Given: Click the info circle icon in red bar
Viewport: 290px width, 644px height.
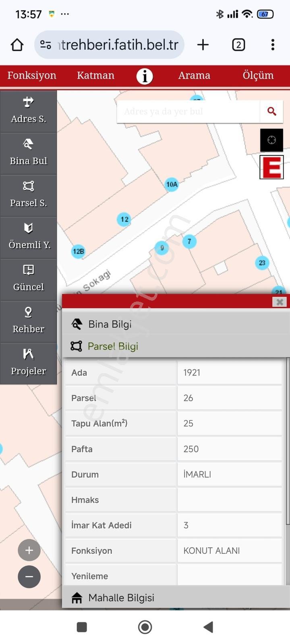Looking at the screenshot, I should pos(145,76).
